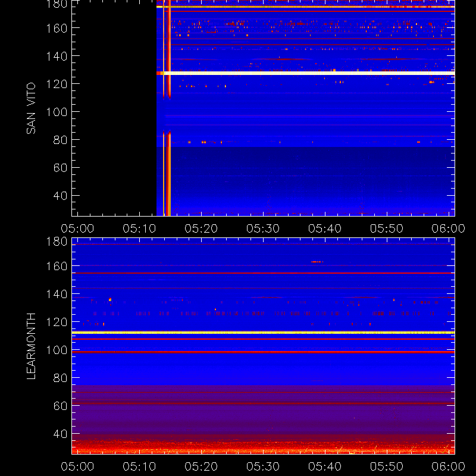Select the 60 tick label on Learmonth plot
Viewport: 476px width, 476px height.
pyautogui.click(x=61, y=406)
